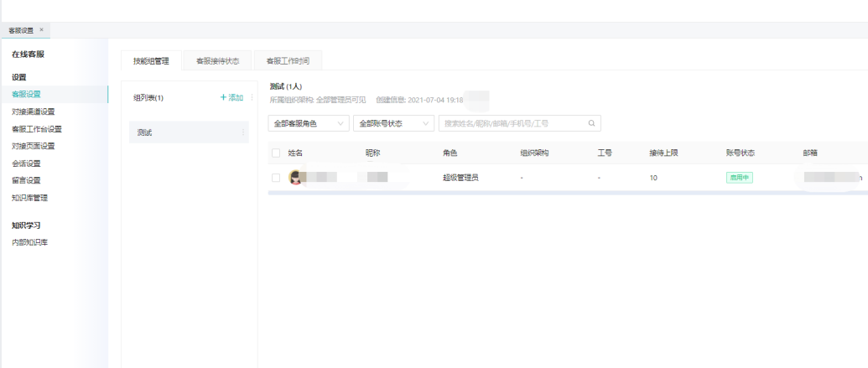The height and width of the screenshot is (368, 868).
Task: Click the plus 添加 group button
Action: (232, 97)
